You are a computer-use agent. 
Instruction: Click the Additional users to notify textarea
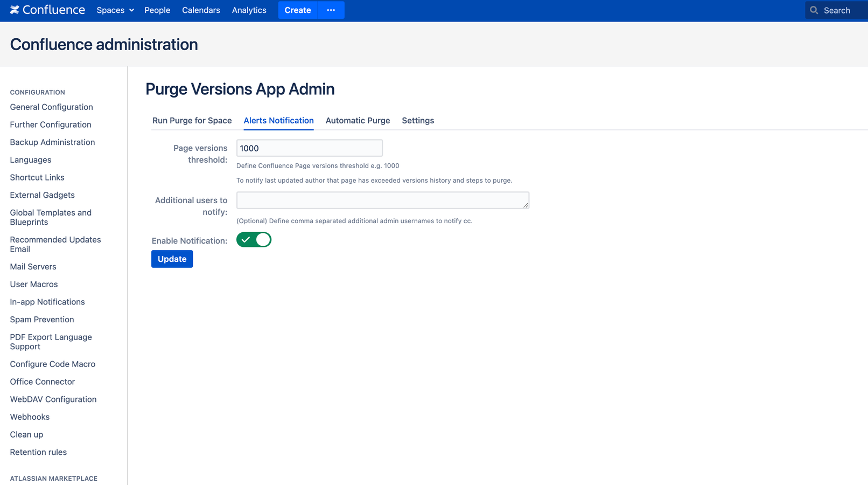(x=383, y=200)
